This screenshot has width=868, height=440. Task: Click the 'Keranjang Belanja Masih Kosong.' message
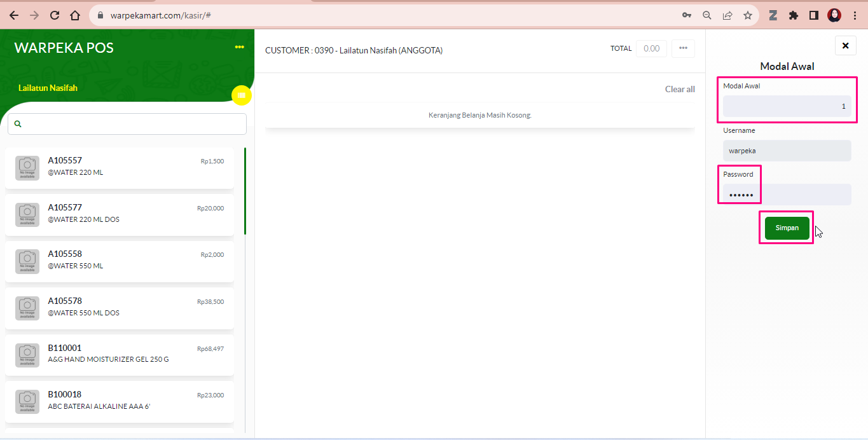(x=480, y=115)
